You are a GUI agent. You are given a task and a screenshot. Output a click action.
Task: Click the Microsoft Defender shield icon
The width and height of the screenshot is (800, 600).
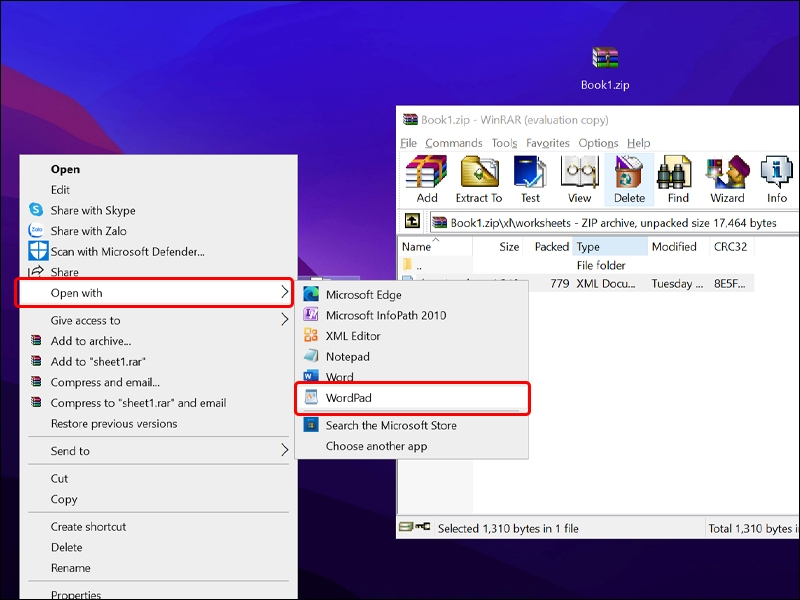pyautogui.click(x=38, y=251)
